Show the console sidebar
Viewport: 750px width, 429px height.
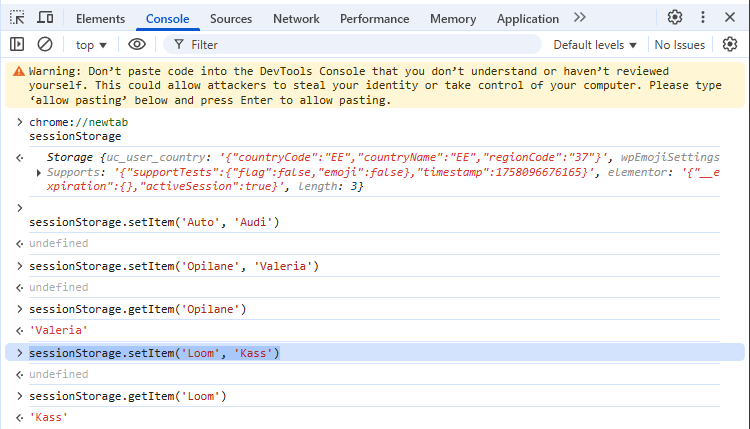17,44
